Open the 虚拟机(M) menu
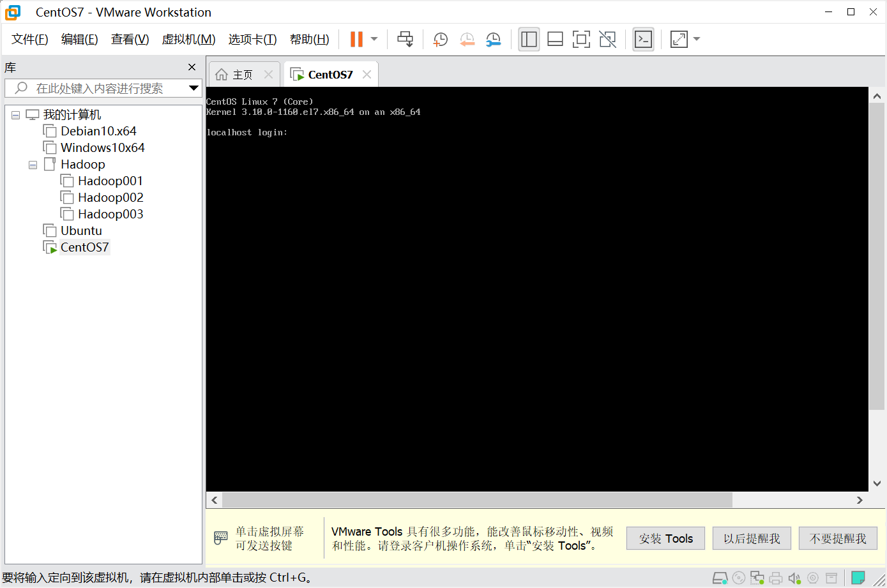 point(189,40)
